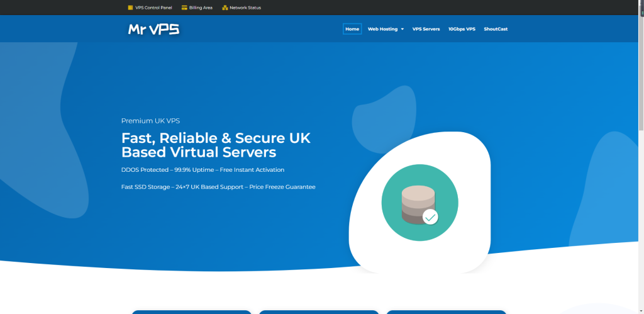Open the Network Status link

tap(245, 8)
